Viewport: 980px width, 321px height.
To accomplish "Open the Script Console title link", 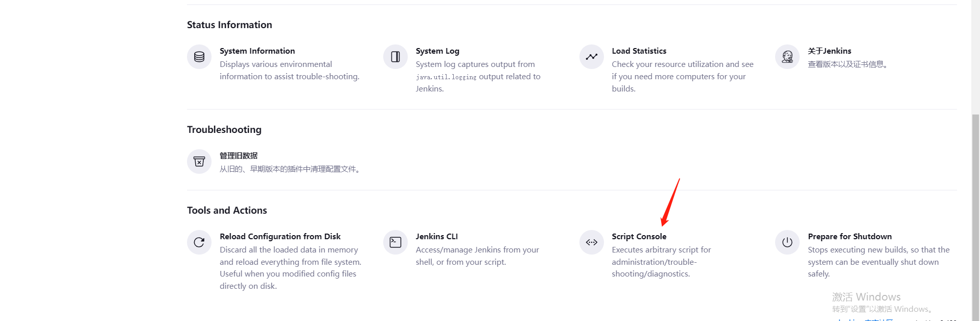I will click(x=639, y=237).
